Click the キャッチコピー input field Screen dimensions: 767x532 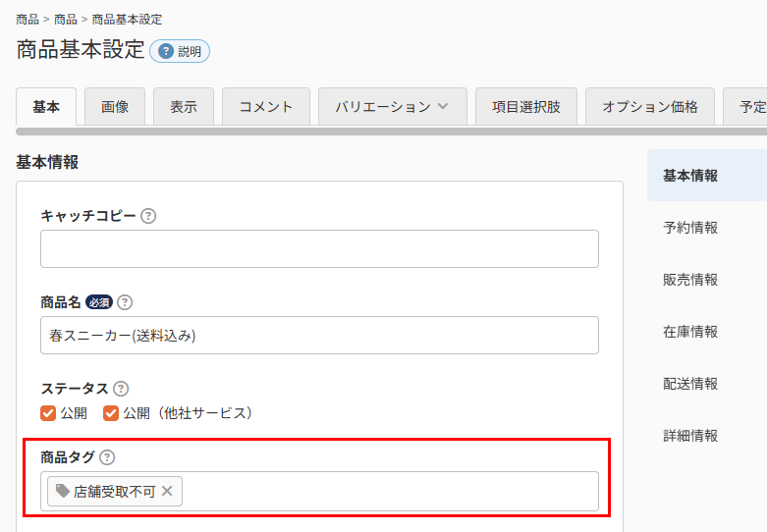319,249
